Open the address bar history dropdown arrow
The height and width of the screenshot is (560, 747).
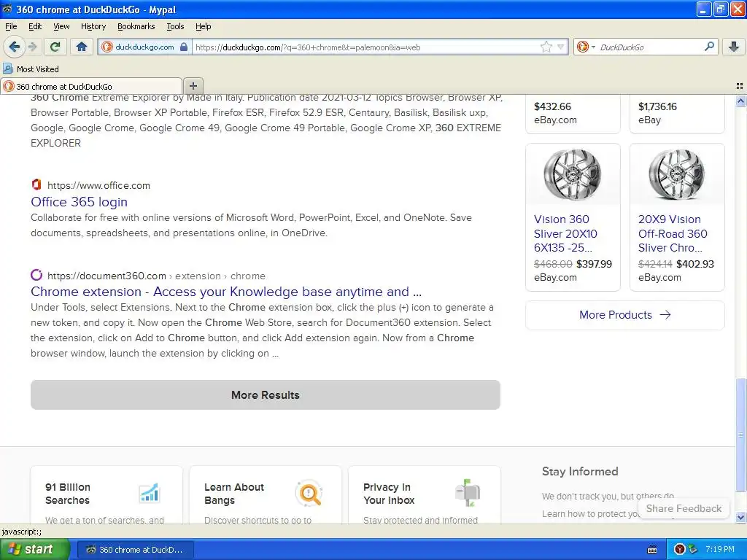click(x=561, y=47)
